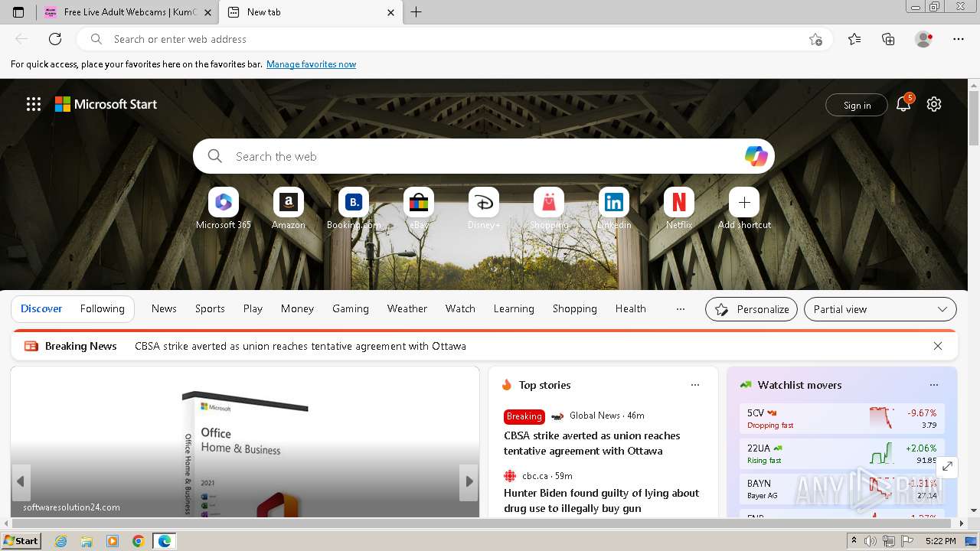Click the web search magnifier icon
Image resolution: width=980 pixels, height=551 pixels.
[215, 156]
